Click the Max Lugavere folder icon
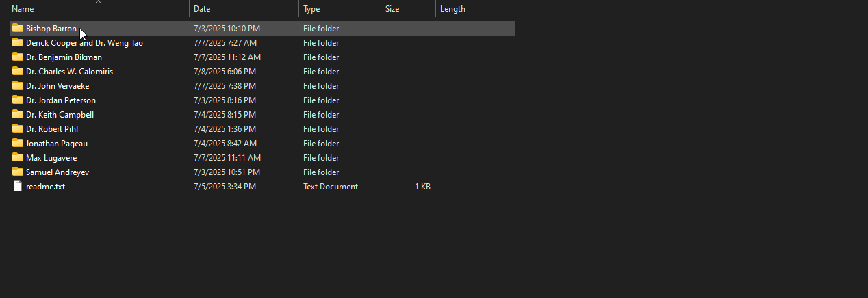This screenshot has height=298, width=868. 18,158
